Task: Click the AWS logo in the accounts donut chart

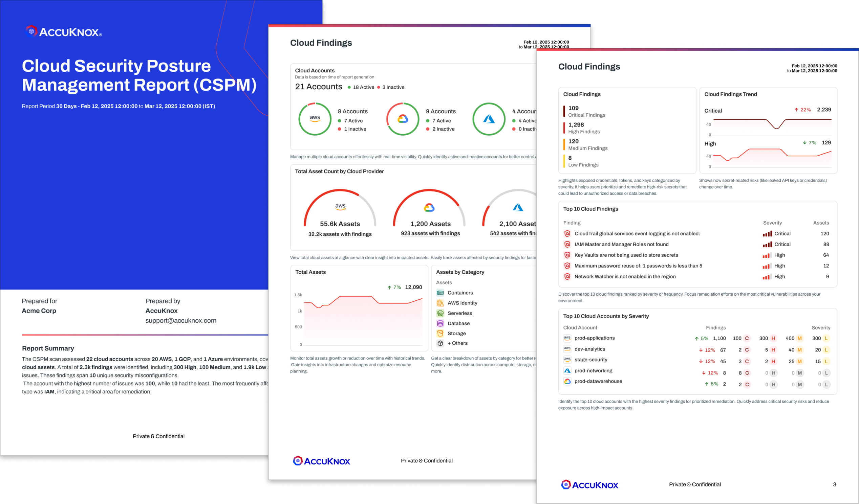Action: (315, 119)
